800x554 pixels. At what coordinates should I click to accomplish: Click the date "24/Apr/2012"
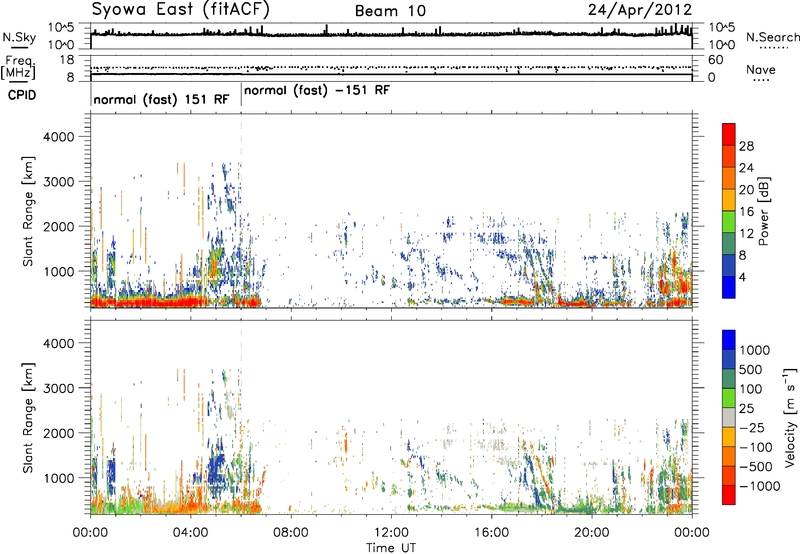[640, 10]
